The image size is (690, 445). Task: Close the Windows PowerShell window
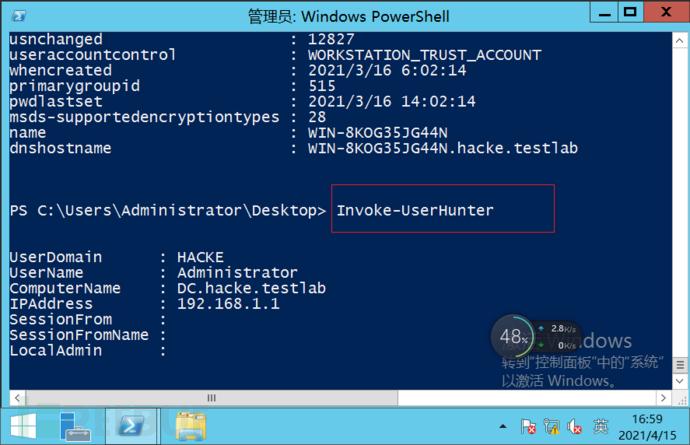point(665,13)
